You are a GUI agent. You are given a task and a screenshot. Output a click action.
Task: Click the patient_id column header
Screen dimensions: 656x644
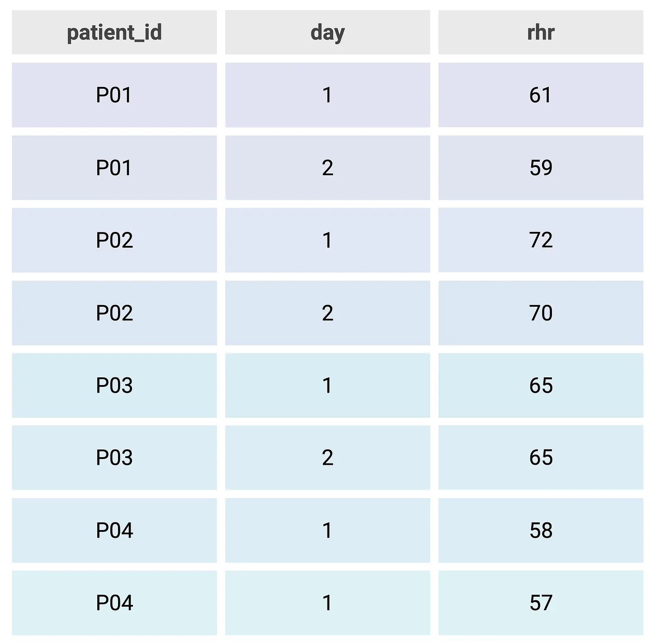(114, 32)
